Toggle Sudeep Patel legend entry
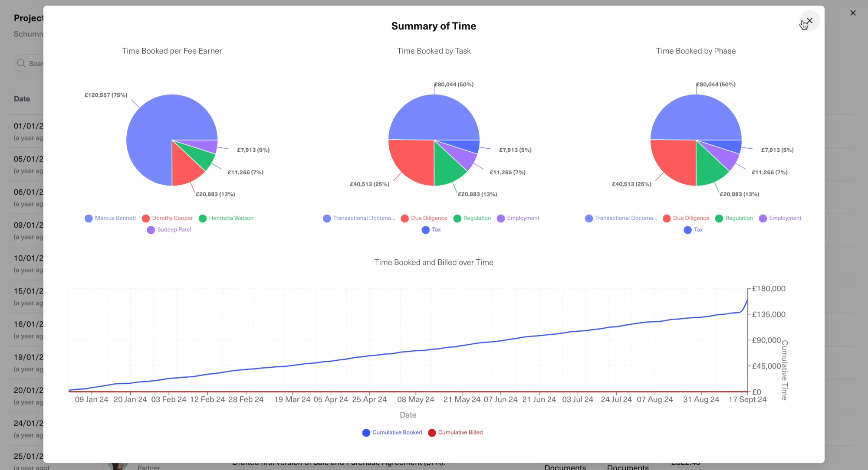This screenshot has height=470, width=868. coord(169,230)
